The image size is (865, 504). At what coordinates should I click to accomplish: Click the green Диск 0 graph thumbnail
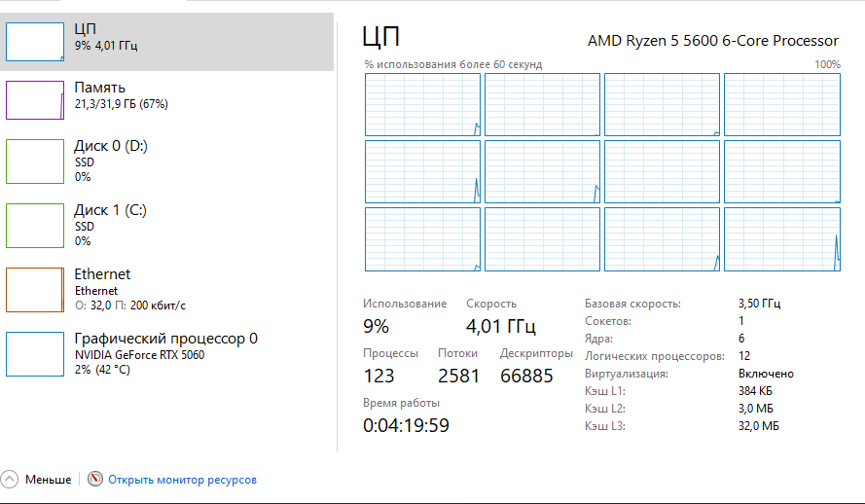point(35,161)
